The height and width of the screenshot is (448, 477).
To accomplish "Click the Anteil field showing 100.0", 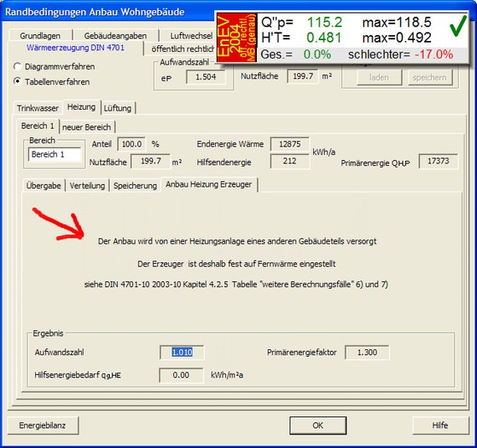I will pyautogui.click(x=131, y=144).
